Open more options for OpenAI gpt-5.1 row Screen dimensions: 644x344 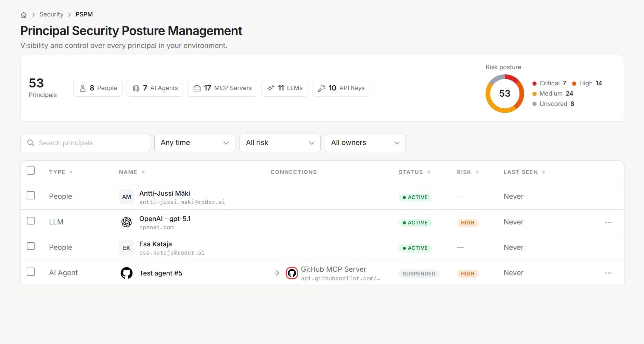tap(608, 222)
